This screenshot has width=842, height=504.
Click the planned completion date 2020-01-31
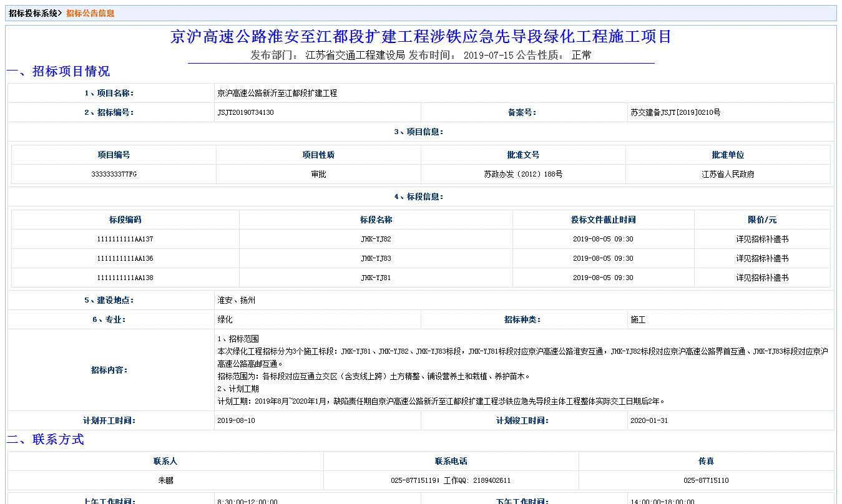pos(649,420)
